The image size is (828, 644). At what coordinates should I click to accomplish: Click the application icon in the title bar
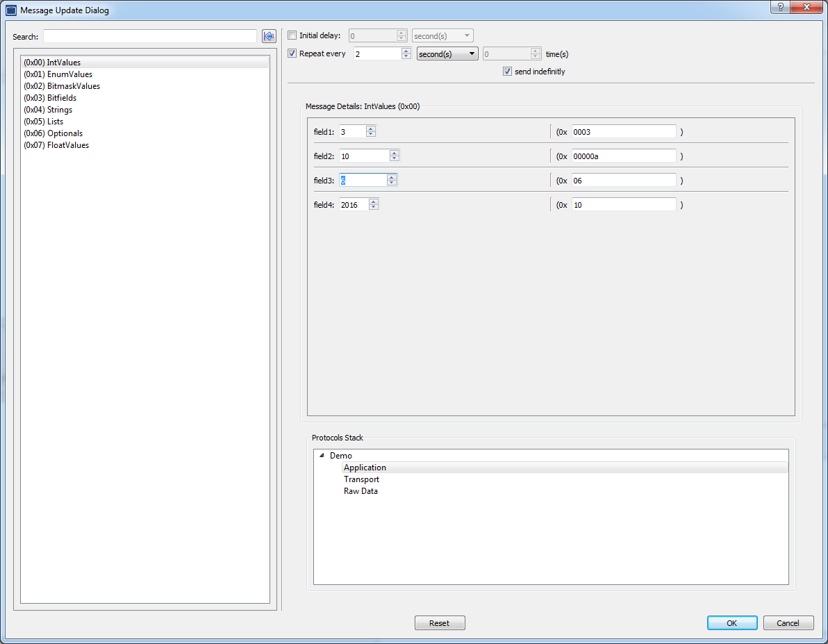[10, 10]
